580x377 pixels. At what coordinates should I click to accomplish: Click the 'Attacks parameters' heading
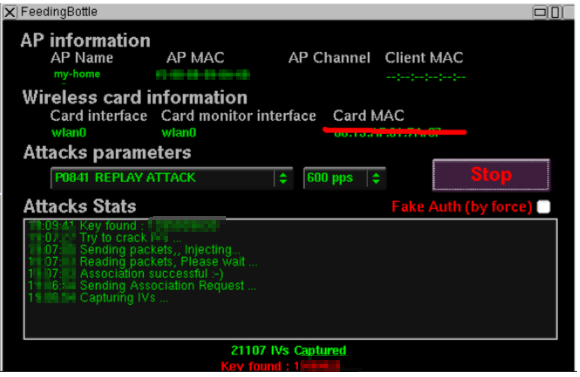[x=107, y=152]
